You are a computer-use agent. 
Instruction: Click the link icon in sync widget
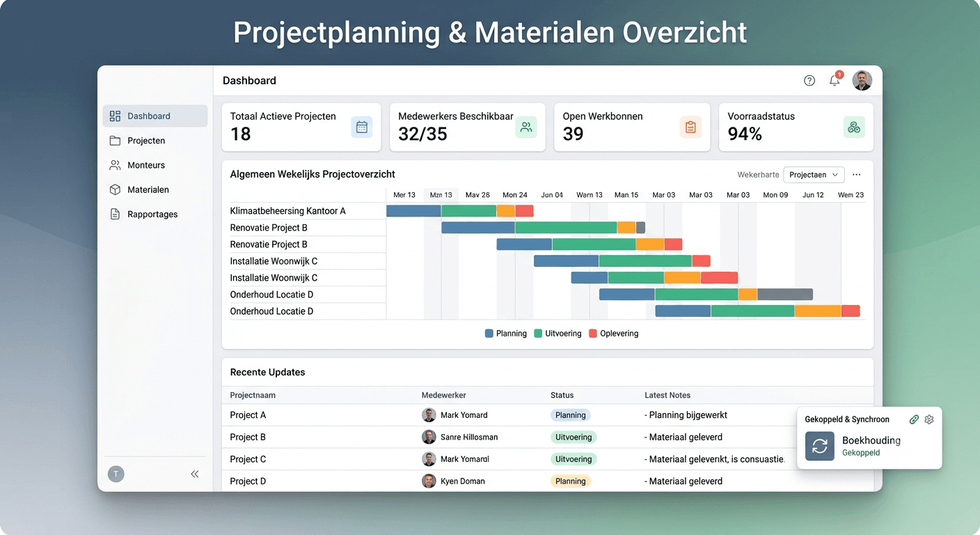914,419
